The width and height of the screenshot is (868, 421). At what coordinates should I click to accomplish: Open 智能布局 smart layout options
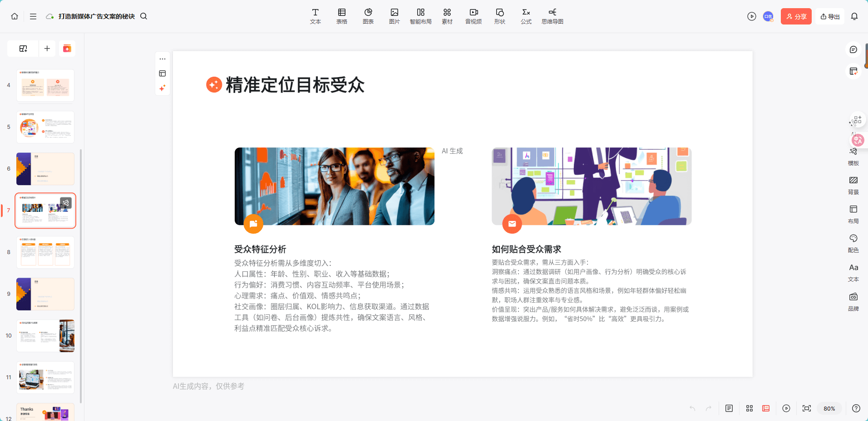tap(420, 16)
